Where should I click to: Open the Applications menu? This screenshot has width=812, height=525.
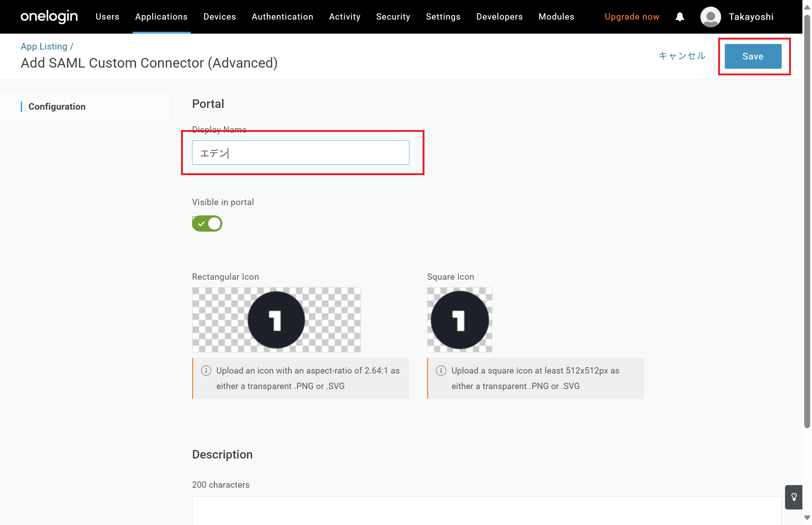tap(161, 17)
